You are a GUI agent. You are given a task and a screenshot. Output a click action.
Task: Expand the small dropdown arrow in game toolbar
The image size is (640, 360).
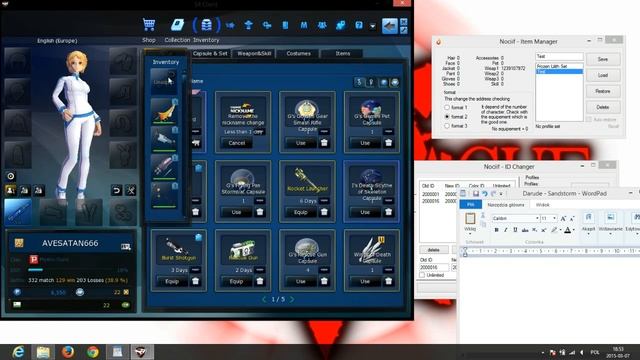(x=373, y=26)
